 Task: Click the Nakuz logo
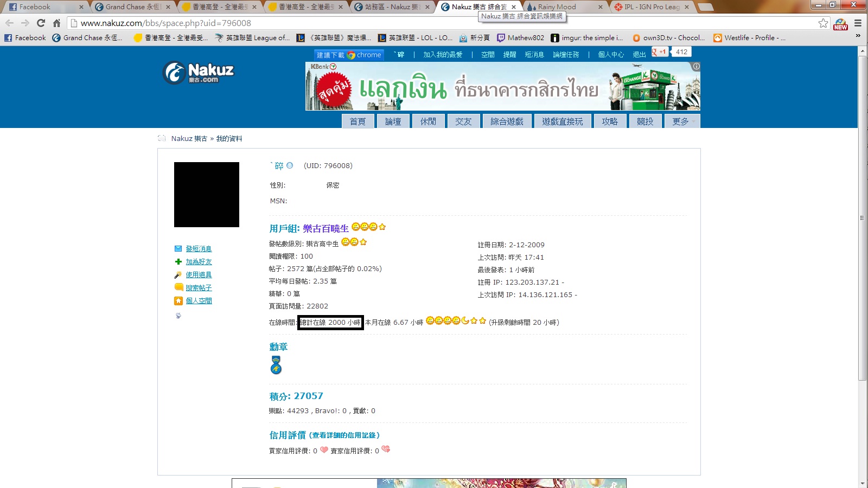coord(199,73)
